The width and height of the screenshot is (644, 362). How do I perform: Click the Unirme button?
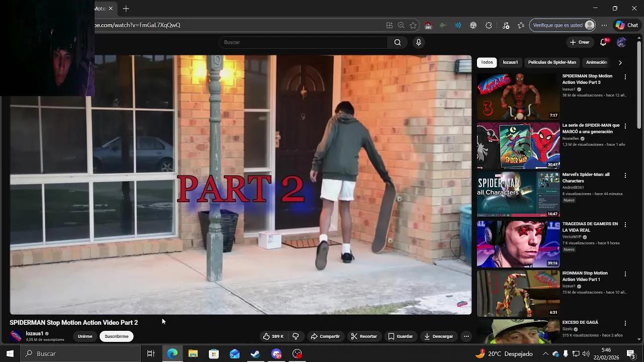[x=85, y=336]
